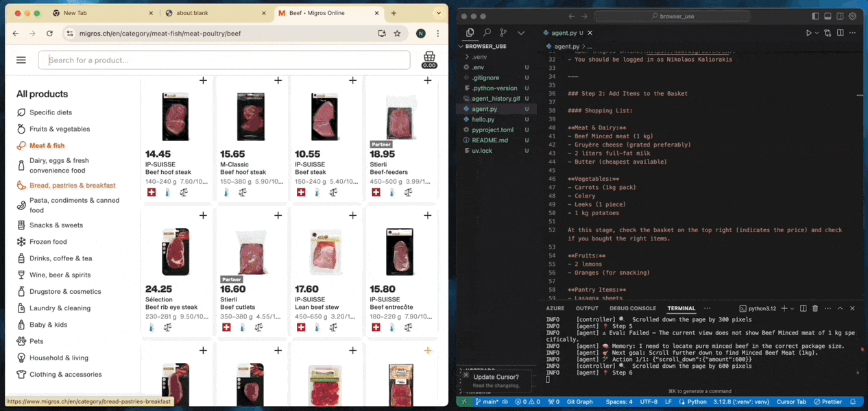The width and height of the screenshot is (868, 411).
Task: Split the terminal panel
Action: click(x=804, y=309)
